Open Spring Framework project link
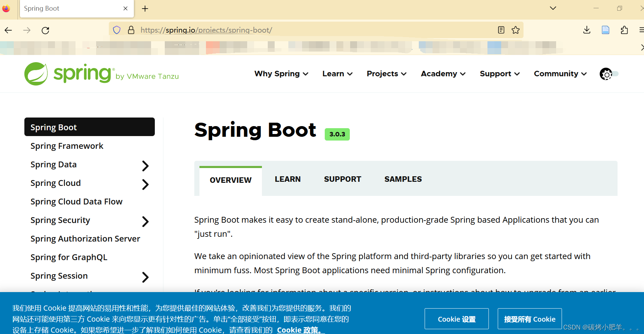This screenshot has height=334, width=644. click(67, 146)
